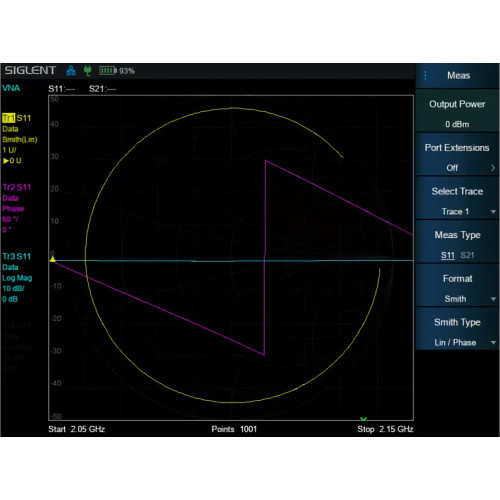
Task: Click the Points 1001 value
Action: click(x=234, y=429)
